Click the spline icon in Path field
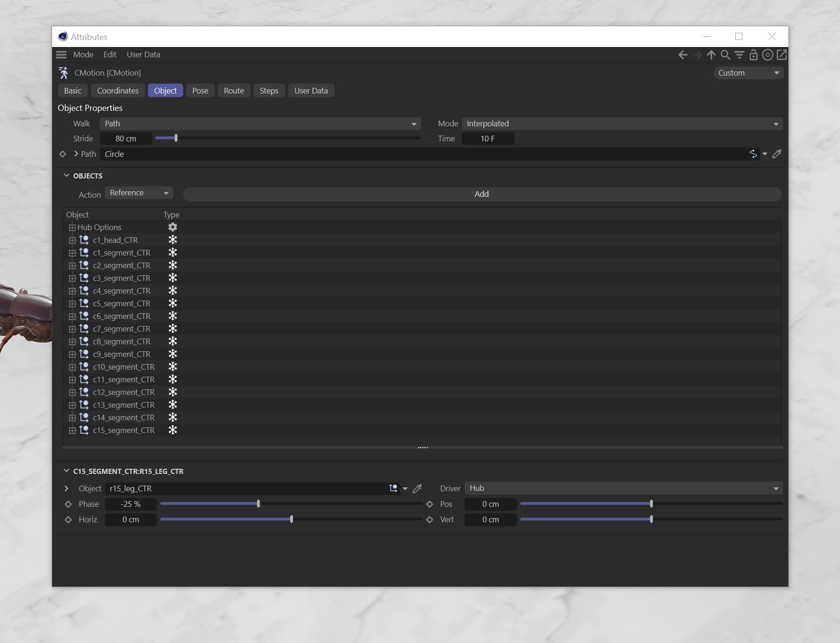Image resolution: width=840 pixels, height=643 pixels. (753, 154)
